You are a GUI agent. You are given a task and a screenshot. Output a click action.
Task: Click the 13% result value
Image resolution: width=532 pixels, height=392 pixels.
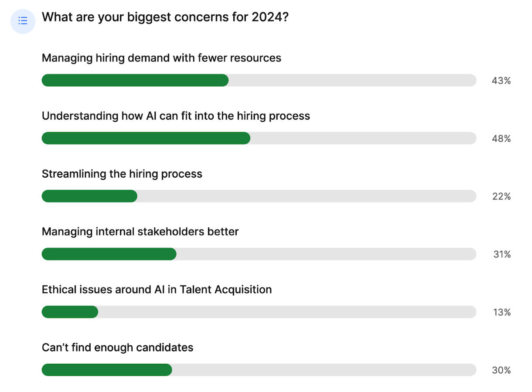click(501, 312)
